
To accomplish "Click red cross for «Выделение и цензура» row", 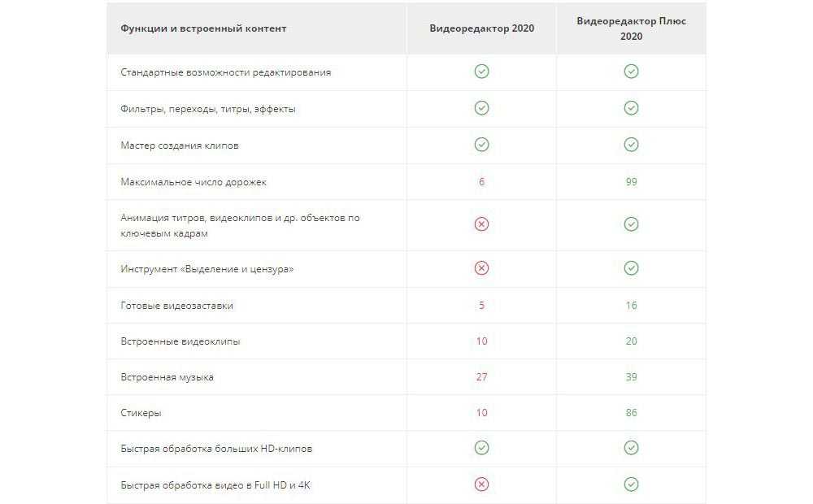I will point(481,268).
